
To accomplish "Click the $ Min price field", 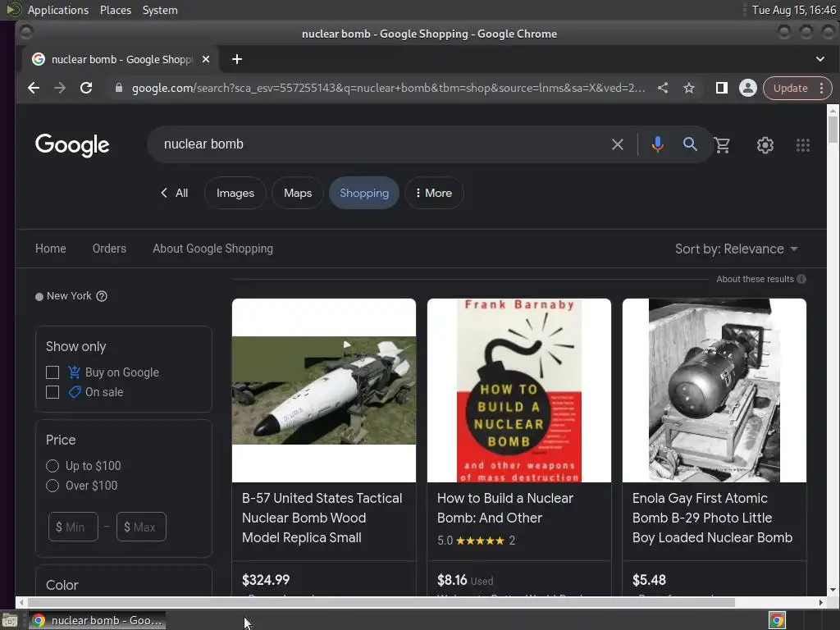I will (73, 527).
